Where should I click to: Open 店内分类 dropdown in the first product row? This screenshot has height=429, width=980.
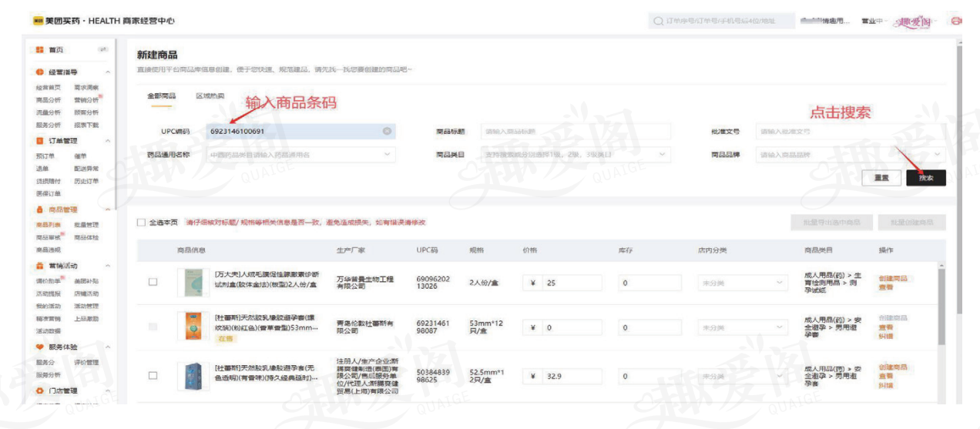point(779,283)
